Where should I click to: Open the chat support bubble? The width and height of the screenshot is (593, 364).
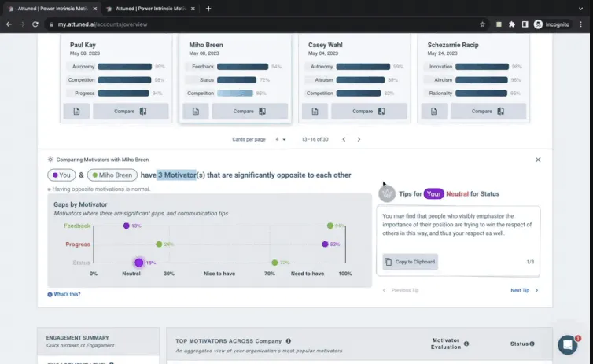[x=567, y=344]
